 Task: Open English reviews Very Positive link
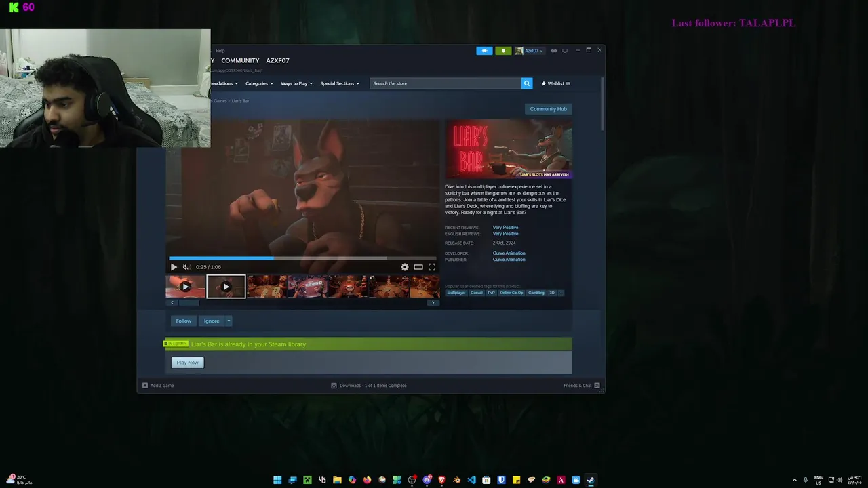[505, 234]
